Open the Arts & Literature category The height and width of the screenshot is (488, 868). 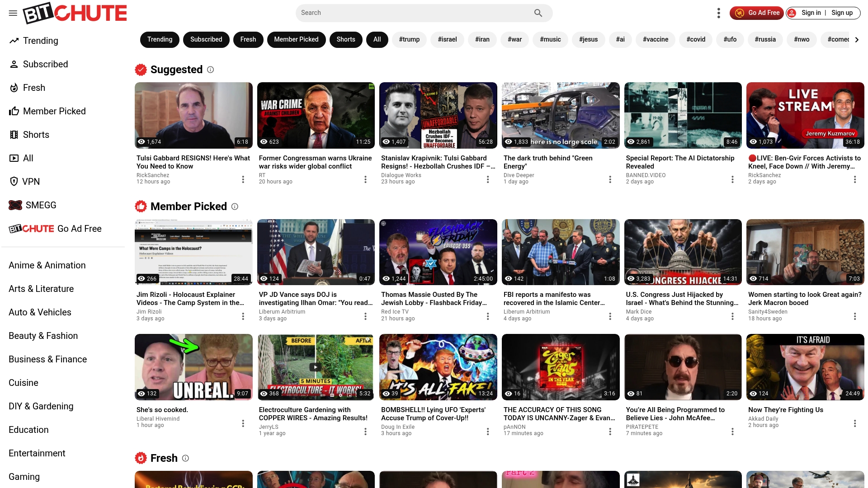click(x=41, y=289)
